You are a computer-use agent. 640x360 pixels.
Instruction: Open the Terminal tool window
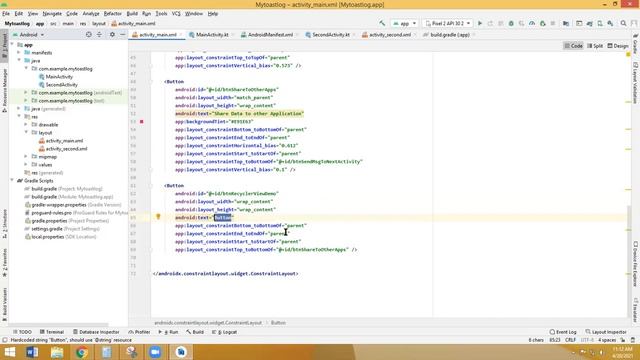pyautogui.click(x=52, y=332)
